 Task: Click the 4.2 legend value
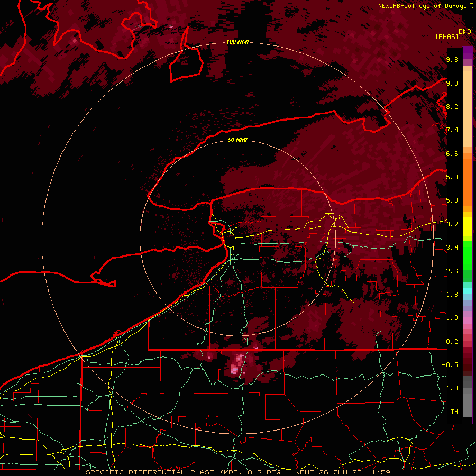click(452, 224)
